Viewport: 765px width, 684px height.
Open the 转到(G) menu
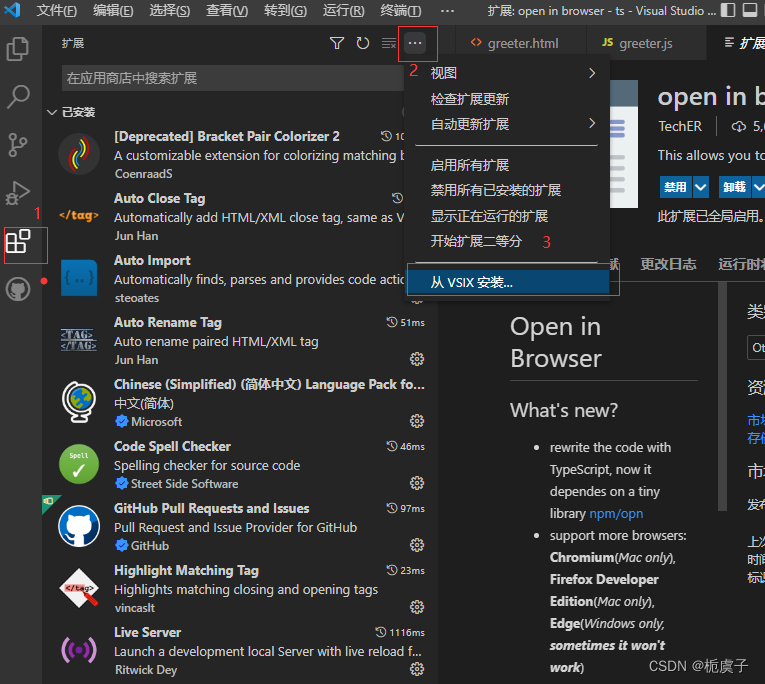coord(285,11)
